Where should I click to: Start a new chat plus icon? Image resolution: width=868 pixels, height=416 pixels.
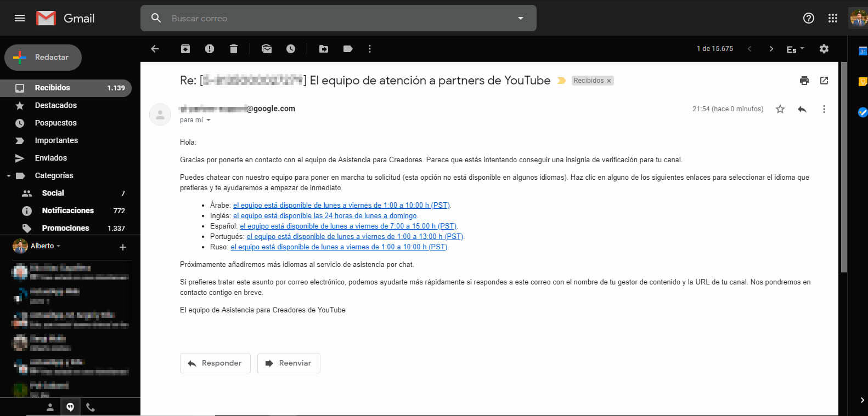coord(123,247)
